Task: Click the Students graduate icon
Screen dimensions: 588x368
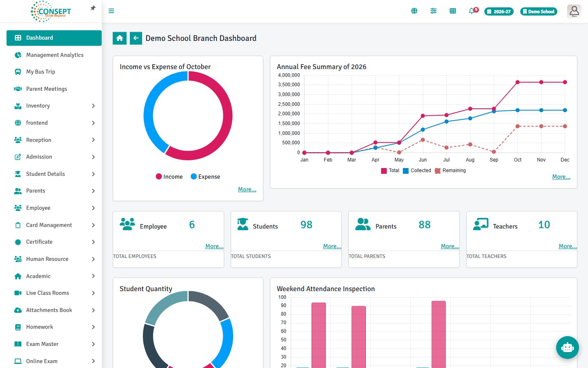Action: [243, 224]
